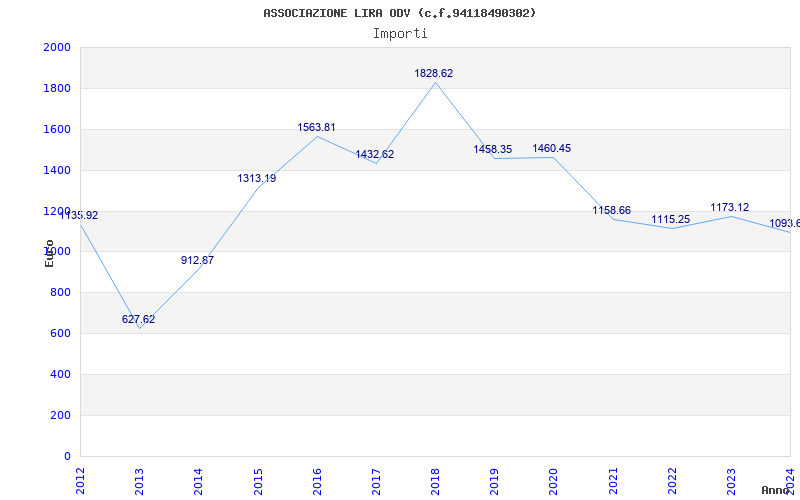
Task: Click the 1800 value on the Euro axis
Action: 57,88
